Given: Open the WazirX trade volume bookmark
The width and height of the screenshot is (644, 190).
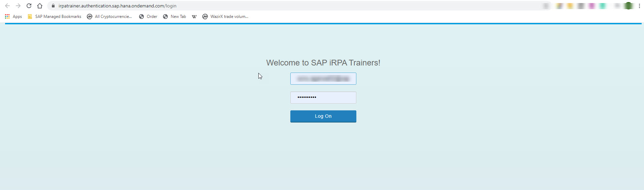Looking at the screenshot, I should coord(225,17).
